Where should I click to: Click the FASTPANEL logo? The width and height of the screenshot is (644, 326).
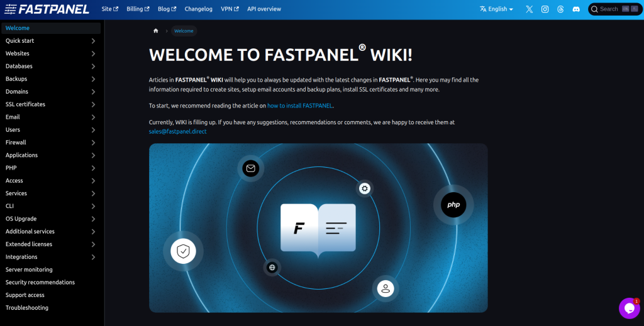point(47,9)
